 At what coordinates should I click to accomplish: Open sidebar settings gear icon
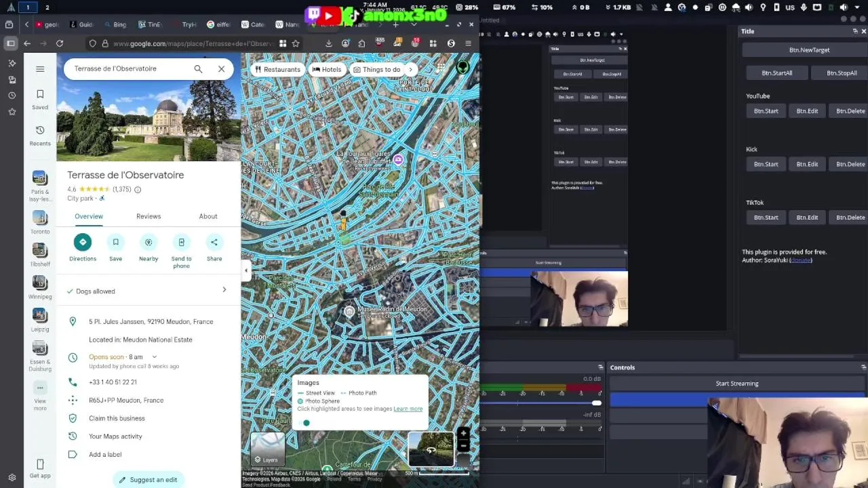click(12, 477)
